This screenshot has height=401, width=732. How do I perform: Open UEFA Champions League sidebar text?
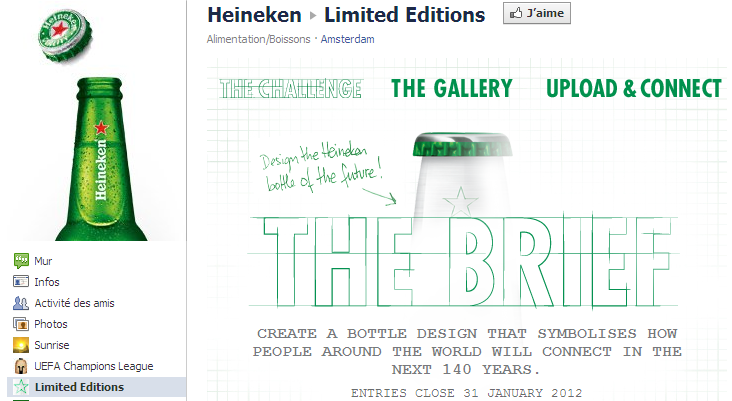point(94,366)
